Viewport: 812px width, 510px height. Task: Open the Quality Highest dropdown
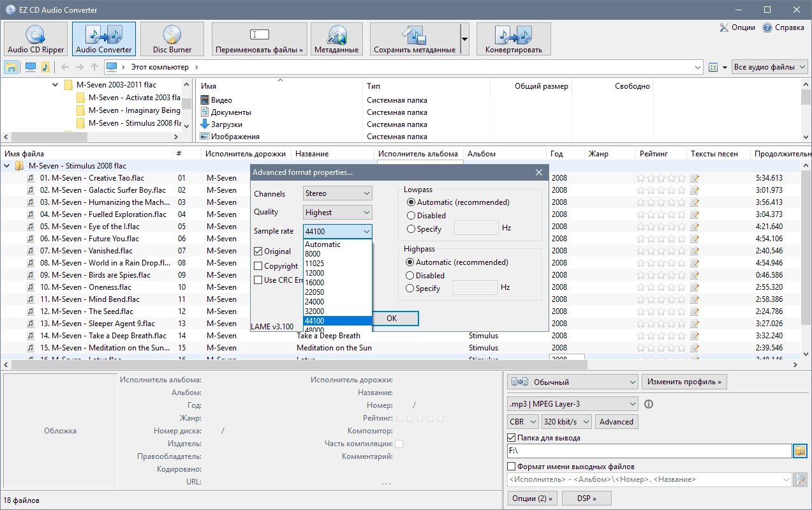click(337, 213)
